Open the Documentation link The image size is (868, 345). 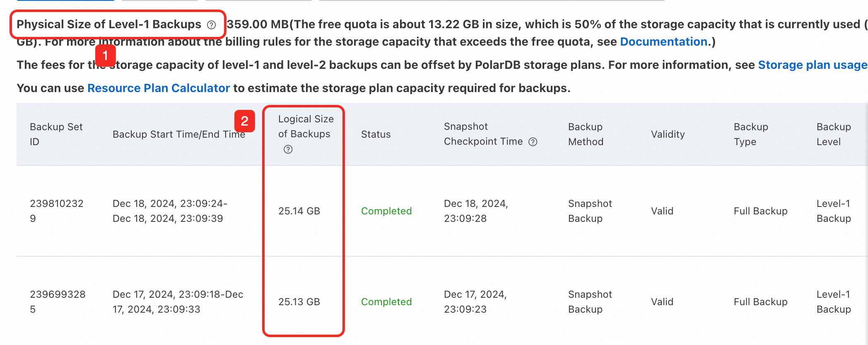click(663, 42)
